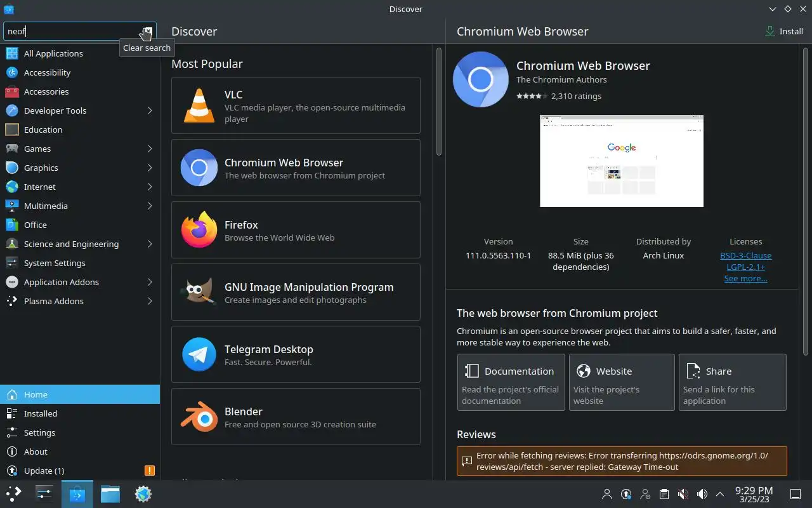
Task: Open GNU Image Manipulation Program card
Action: [296, 292]
